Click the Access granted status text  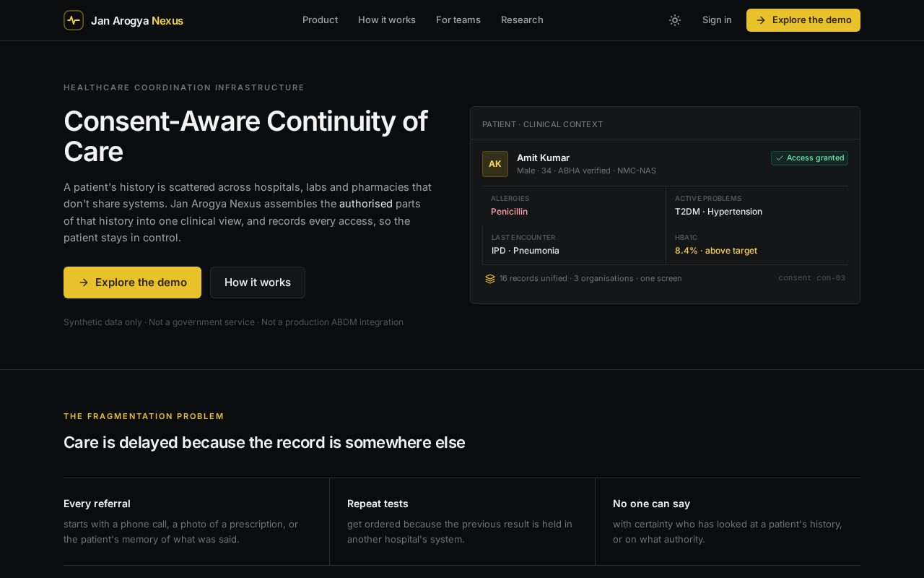(x=816, y=158)
